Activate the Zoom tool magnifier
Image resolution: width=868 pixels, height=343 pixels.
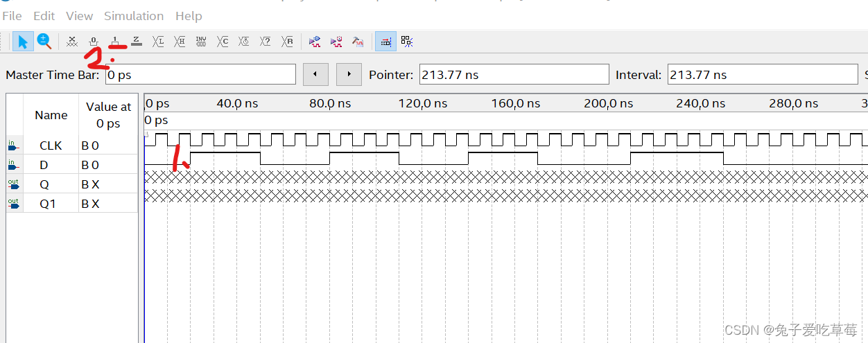pyautogui.click(x=44, y=42)
